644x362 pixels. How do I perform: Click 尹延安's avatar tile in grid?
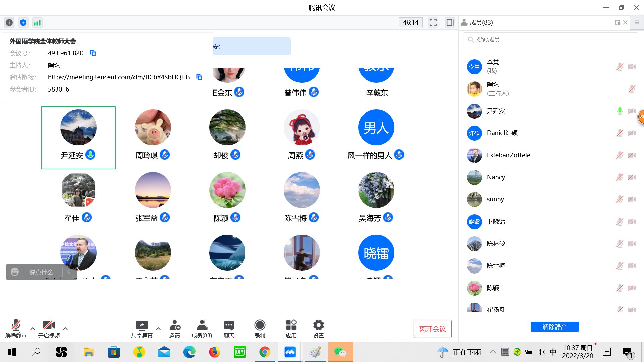78,138
